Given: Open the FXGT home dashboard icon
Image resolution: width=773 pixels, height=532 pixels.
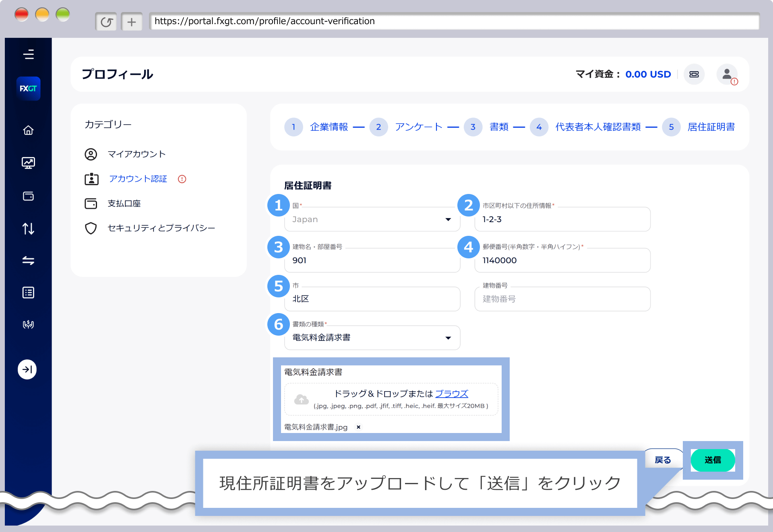Looking at the screenshot, I should tap(28, 130).
